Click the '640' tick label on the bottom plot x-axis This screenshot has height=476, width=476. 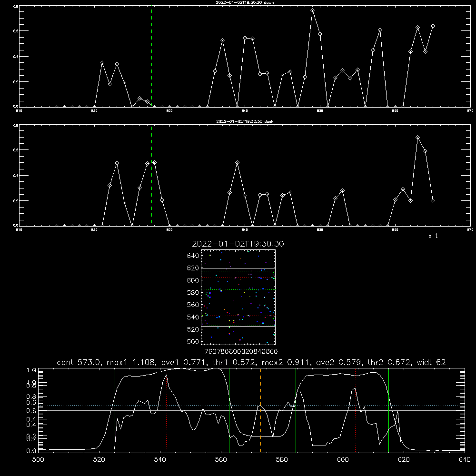(465, 460)
